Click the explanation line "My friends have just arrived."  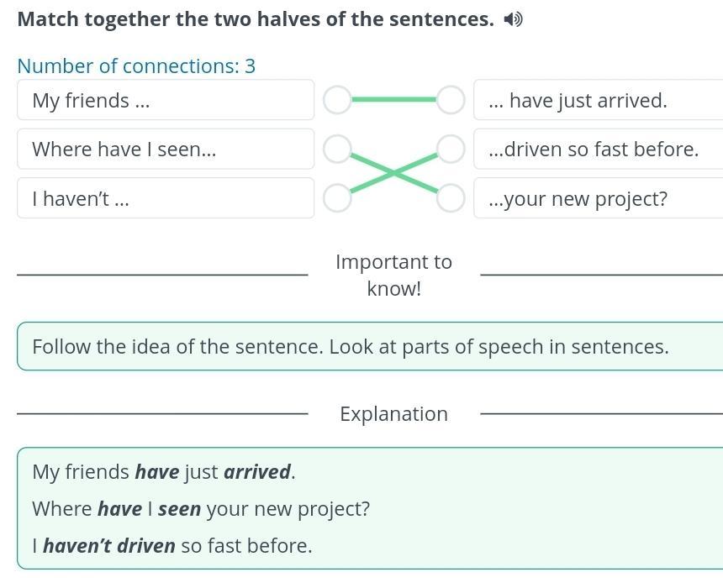coord(164,472)
